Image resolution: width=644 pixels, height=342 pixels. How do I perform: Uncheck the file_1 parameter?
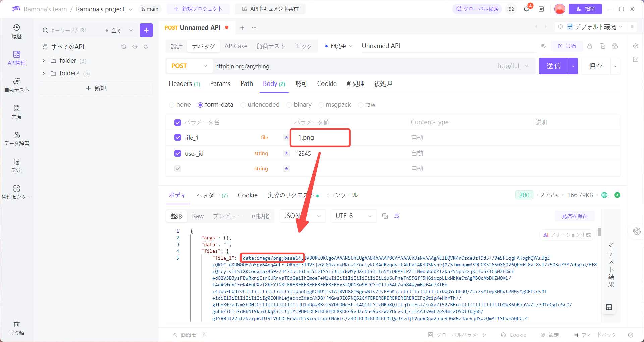178,137
